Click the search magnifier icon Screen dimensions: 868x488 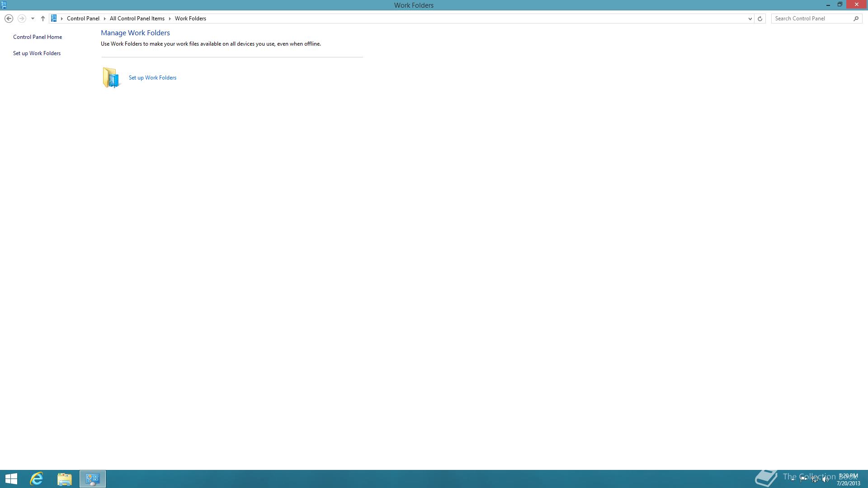tap(856, 19)
